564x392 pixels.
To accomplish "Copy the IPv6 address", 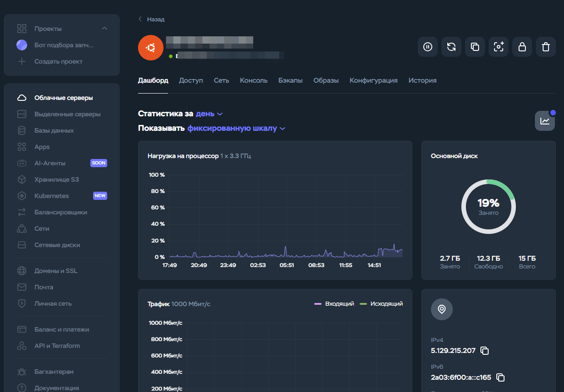I will 500,377.
